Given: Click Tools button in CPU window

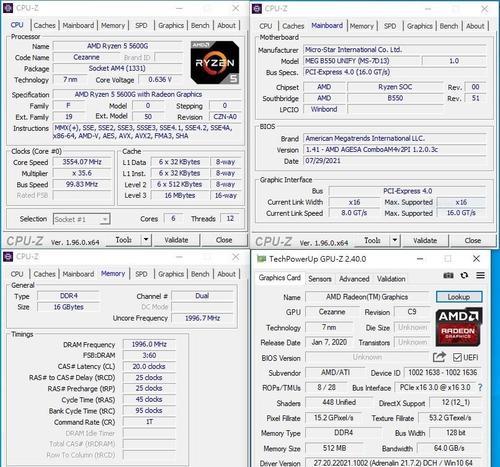Looking at the screenshot, I should point(123,240).
